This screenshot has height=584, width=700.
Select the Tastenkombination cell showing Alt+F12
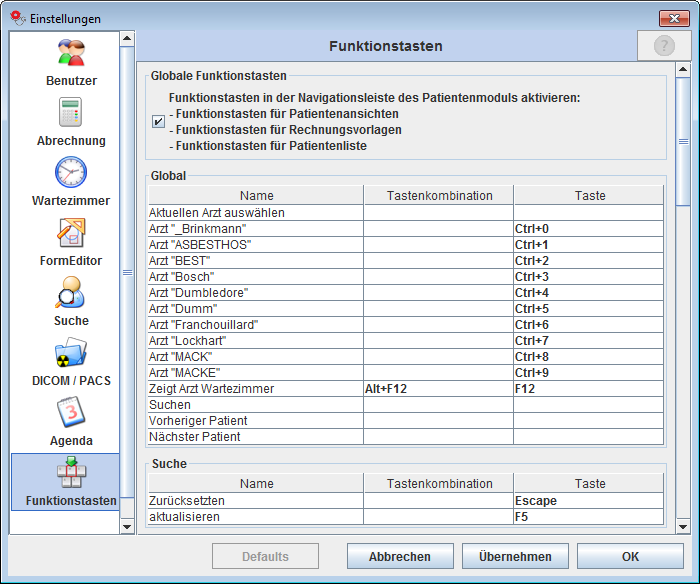coord(438,389)
